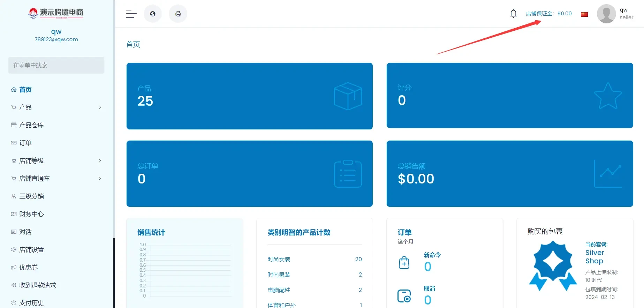Screen dimensions: 644x308
Task: Click the 支付历史 clock icon
Action: tap(14, 303)
